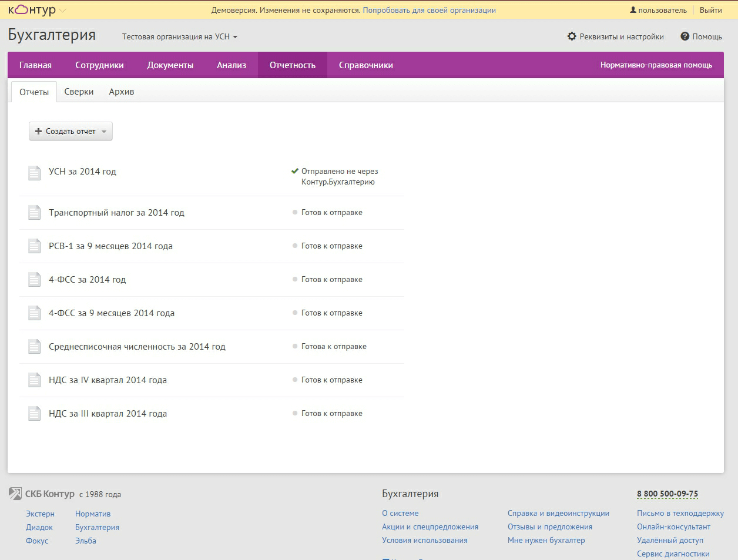738x560 pixels.
Task: Click the Онлайн-консультант footer link
Action: point(673,527)
